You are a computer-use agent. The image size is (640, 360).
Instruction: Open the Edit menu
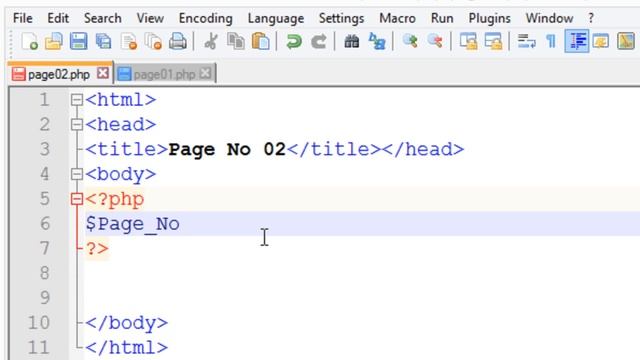click(x=58, y=18)
